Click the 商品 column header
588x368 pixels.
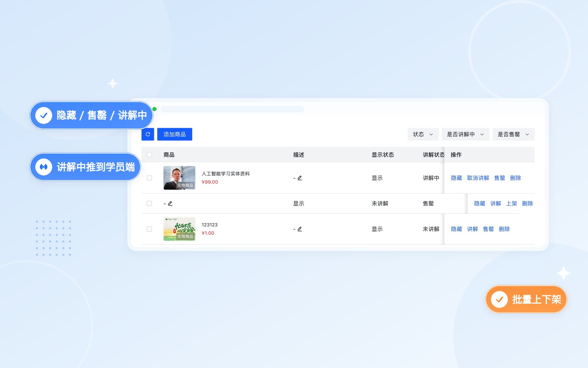tap(169, 155)
